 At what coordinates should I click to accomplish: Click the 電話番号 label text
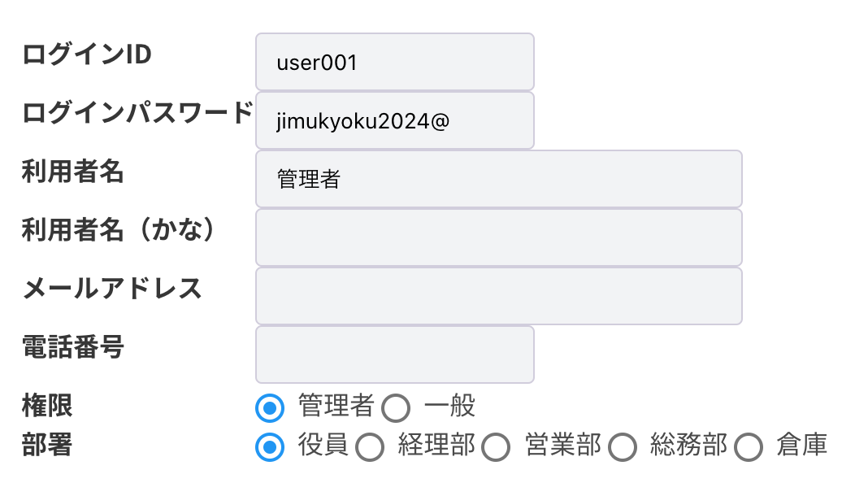(73, 347)
